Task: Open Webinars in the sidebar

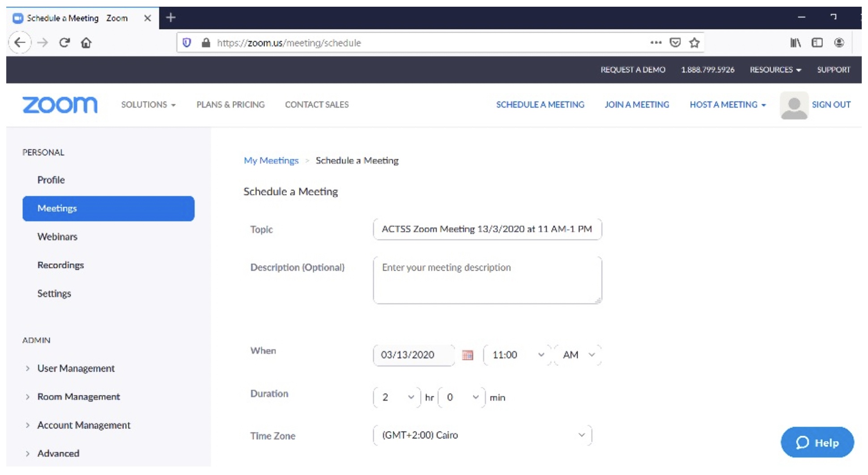Action: pyautogui.click(x=57, y=237)
